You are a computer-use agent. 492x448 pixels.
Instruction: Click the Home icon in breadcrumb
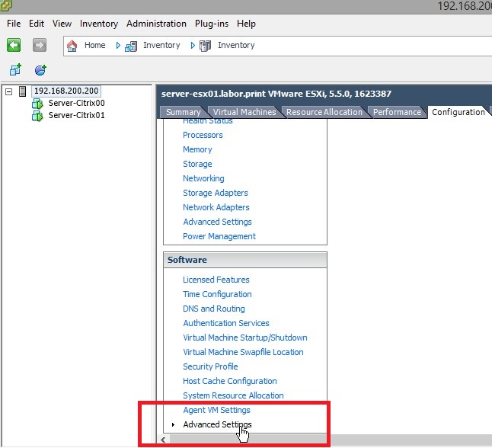point(72,46)
